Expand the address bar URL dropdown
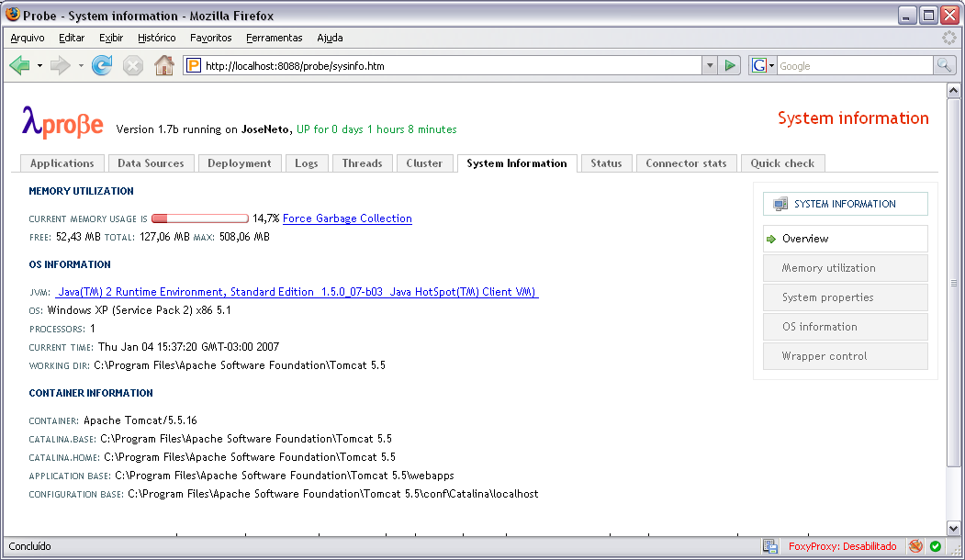Viewport: 965px width, 560px height. coord(710,65)
